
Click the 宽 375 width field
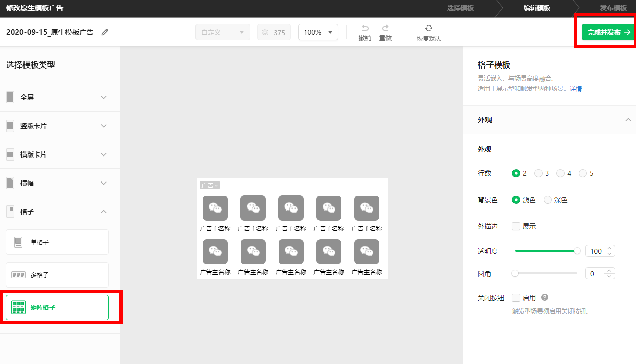(274, 32)
